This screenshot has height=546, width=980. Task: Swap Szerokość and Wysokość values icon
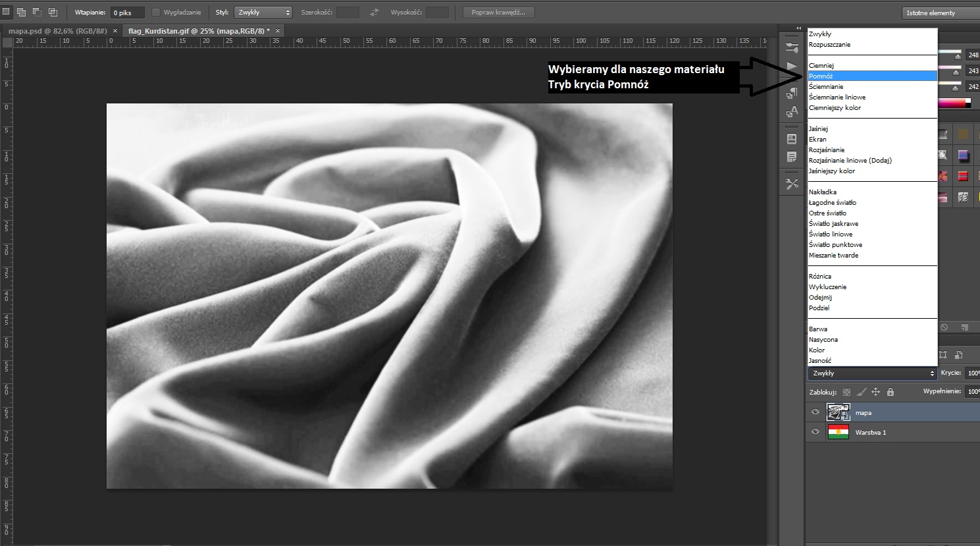point(374,12)
